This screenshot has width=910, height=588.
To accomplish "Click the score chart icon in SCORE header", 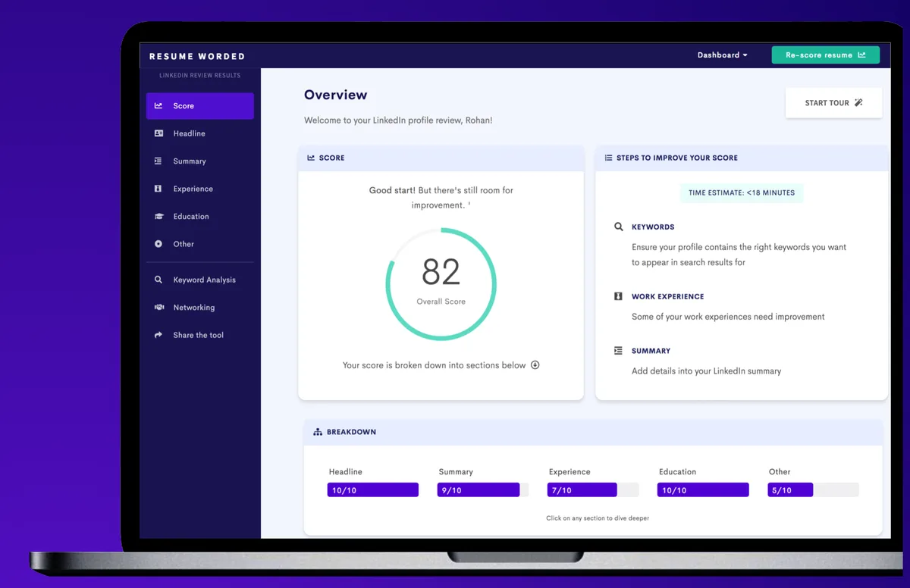I will coord(311,158).
